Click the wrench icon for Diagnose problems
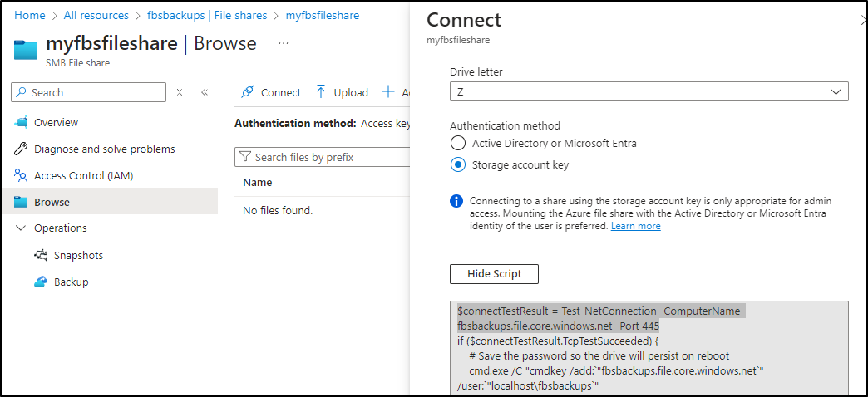This screenshot has width=868, height=397. 21,149
